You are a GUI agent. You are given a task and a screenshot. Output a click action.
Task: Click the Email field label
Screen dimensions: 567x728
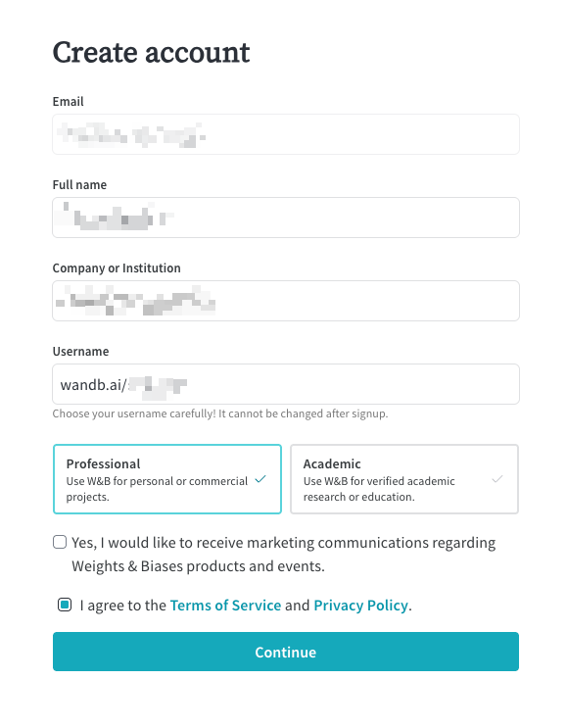(69, 102)
